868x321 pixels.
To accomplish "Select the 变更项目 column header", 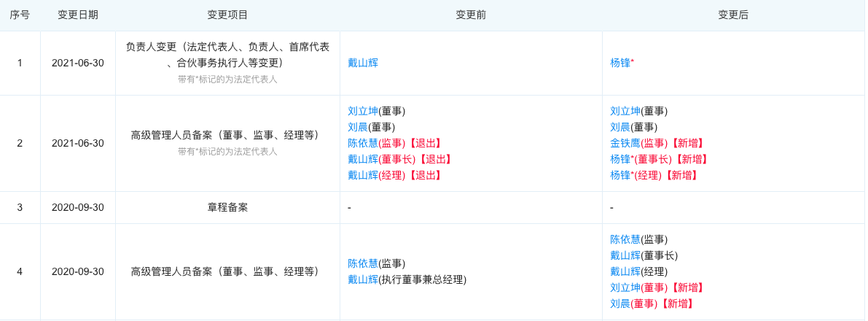I will click(x=227, y=15).
